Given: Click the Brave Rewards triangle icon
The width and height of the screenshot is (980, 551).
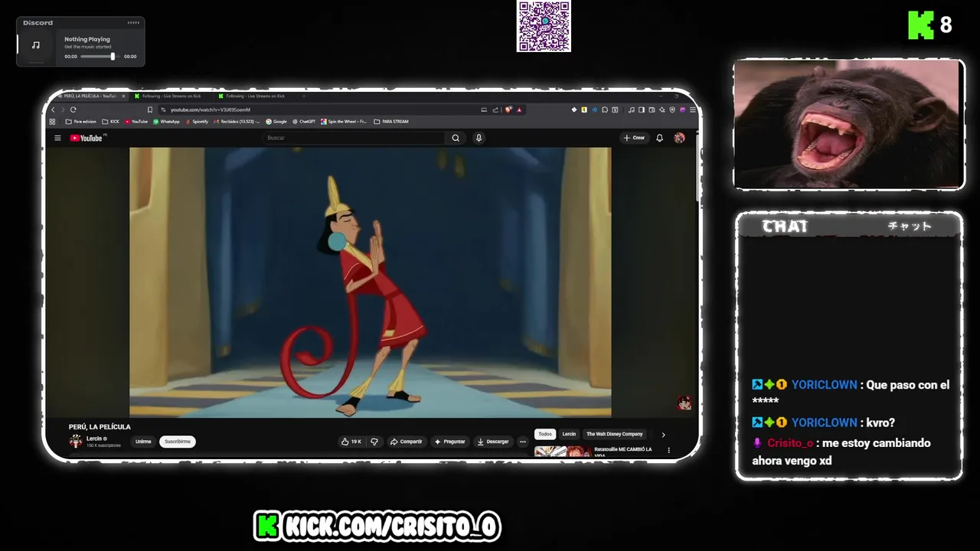Looking at the screenshot, I should [x=519, y=109].
